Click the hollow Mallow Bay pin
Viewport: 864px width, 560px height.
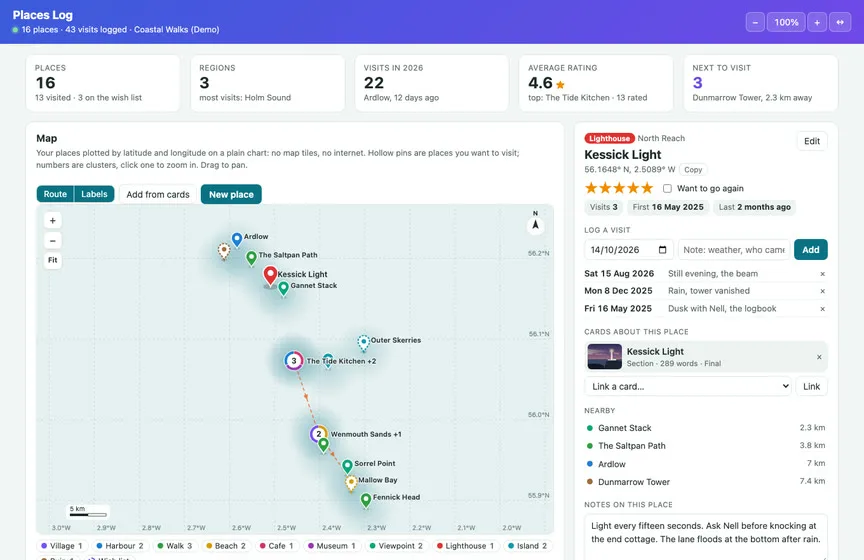(351, 483)
